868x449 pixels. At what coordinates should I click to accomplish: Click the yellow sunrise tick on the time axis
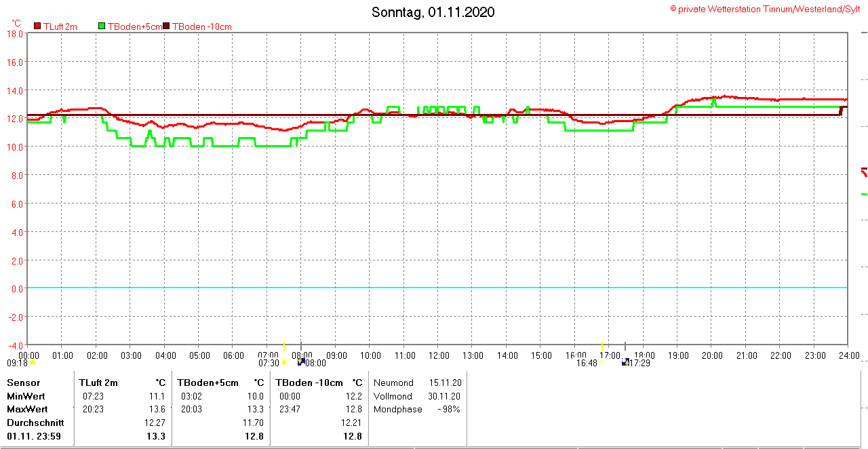click(x=283, y=345)
